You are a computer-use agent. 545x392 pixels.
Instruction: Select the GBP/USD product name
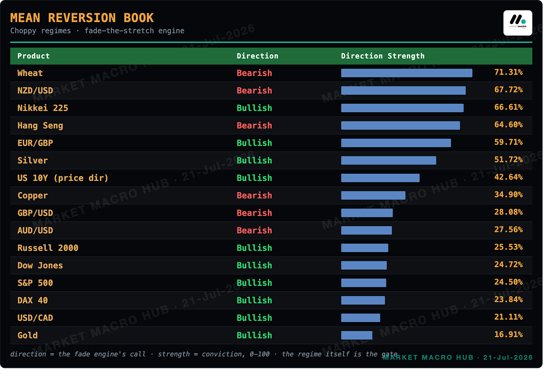tap(35, 213)
